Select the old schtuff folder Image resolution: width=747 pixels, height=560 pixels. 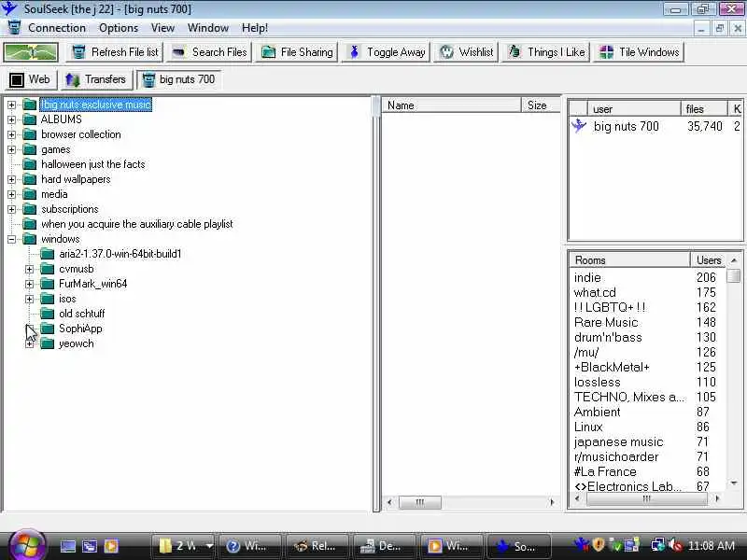coord(82,314)
